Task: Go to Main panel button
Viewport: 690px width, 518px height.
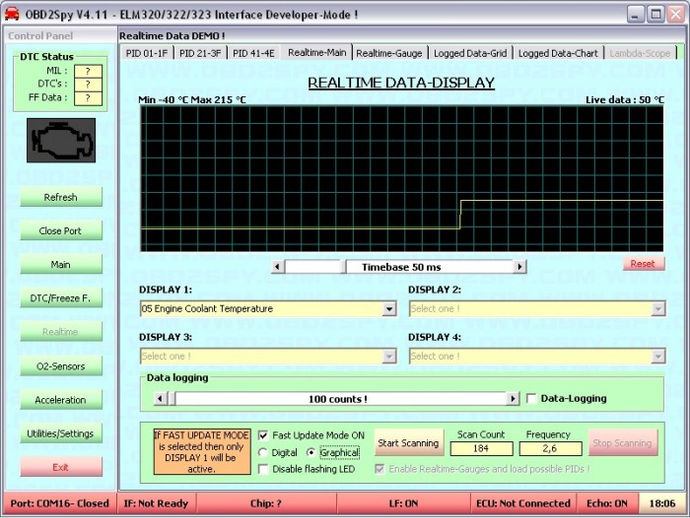Action: [x=61, y=265]
